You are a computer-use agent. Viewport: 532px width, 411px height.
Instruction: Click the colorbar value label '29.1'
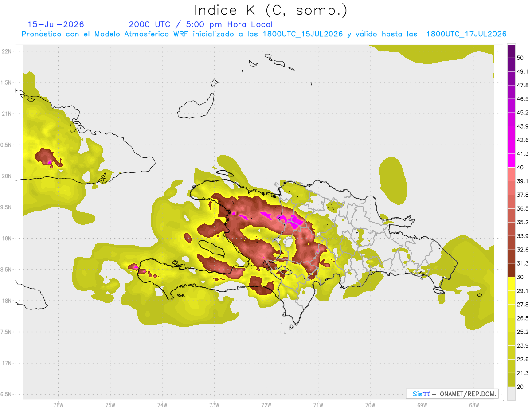(522, 291)
